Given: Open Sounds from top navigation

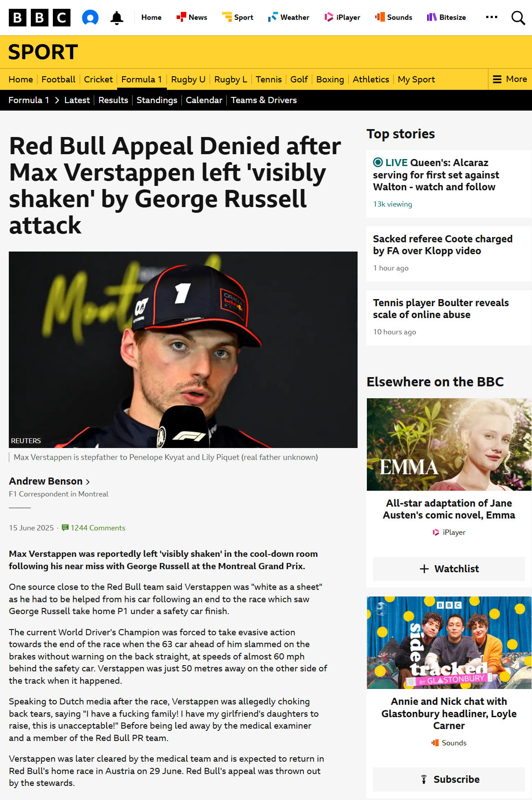Looking at the screenshot, I should pos(394,17).
